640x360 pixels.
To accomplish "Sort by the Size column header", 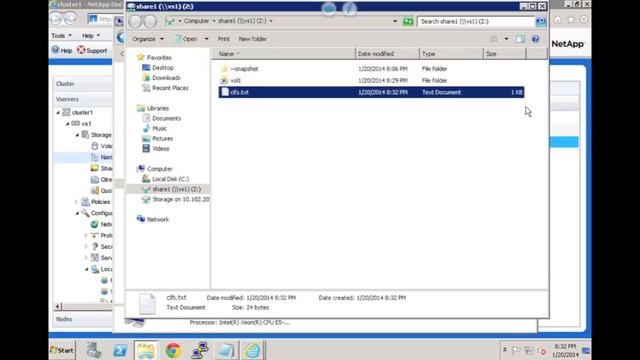I will [504, 53].
